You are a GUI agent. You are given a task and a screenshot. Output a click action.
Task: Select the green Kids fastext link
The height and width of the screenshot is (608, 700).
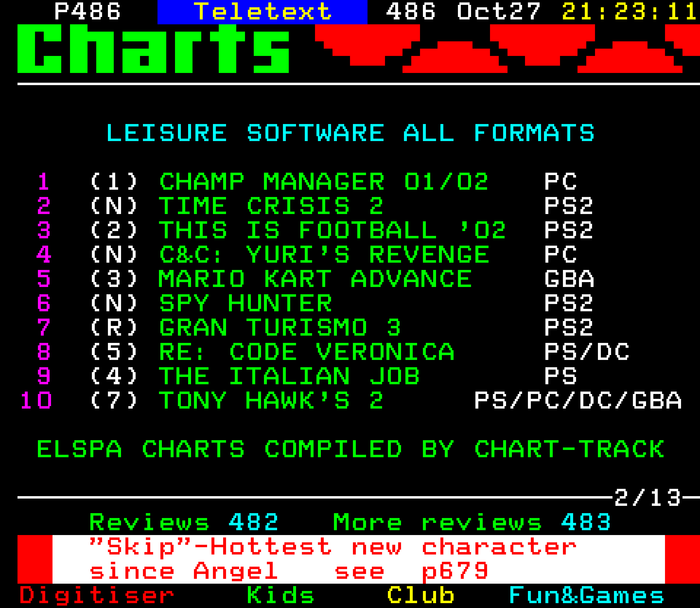point(280,595)
